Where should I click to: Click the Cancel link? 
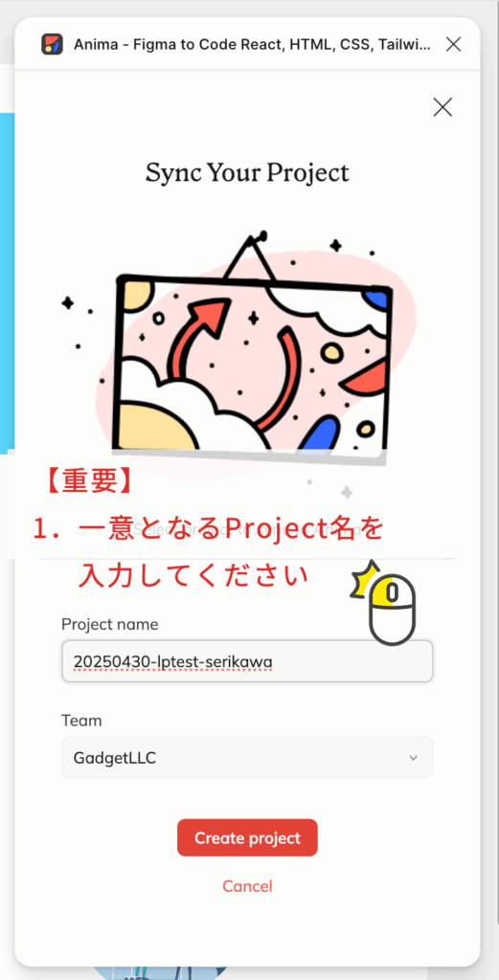[247, 885]
